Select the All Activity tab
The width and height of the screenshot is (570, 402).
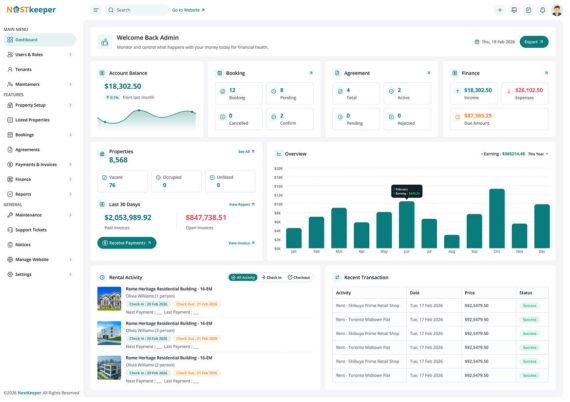[243, 278]
